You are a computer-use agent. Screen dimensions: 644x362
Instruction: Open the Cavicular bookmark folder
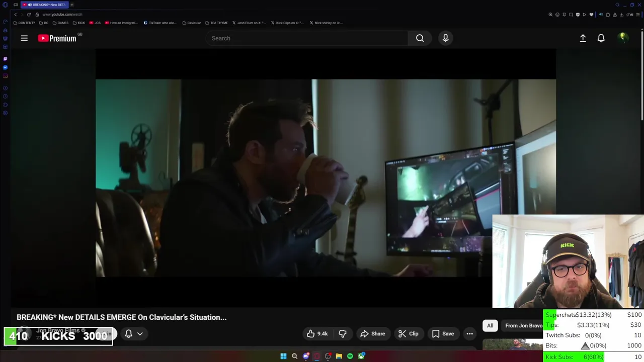(192, 23)
